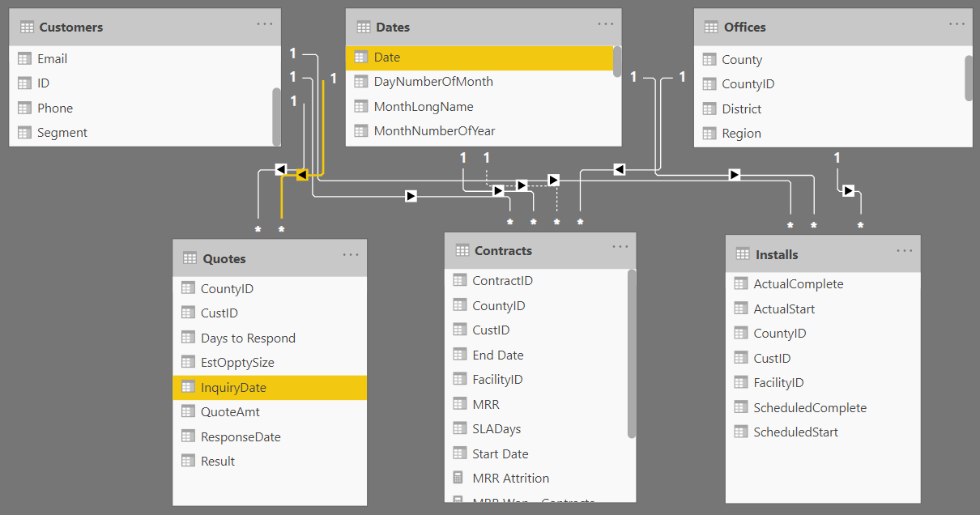
Task: Open the Customers table ellipsis menu
Action: pos(265,24)
